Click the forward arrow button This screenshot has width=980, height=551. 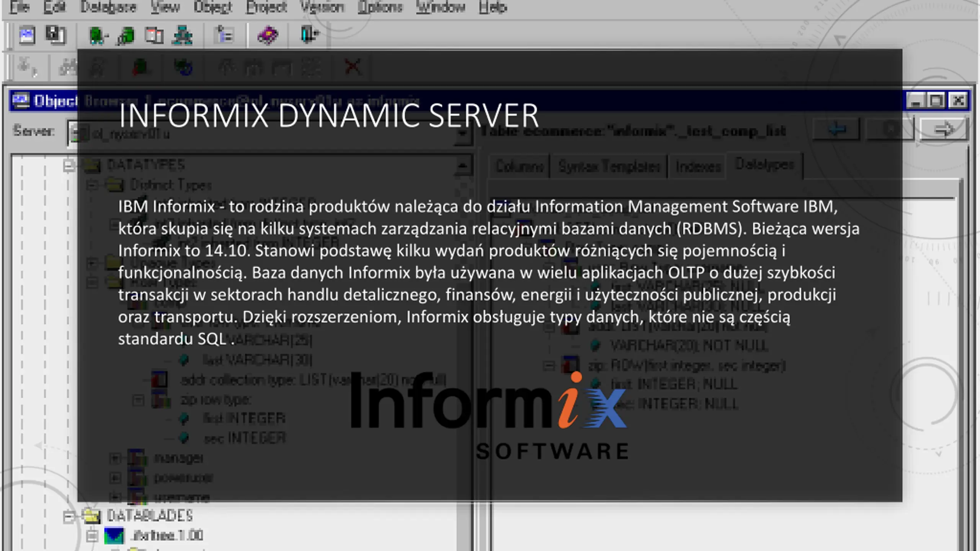[944, 129]
